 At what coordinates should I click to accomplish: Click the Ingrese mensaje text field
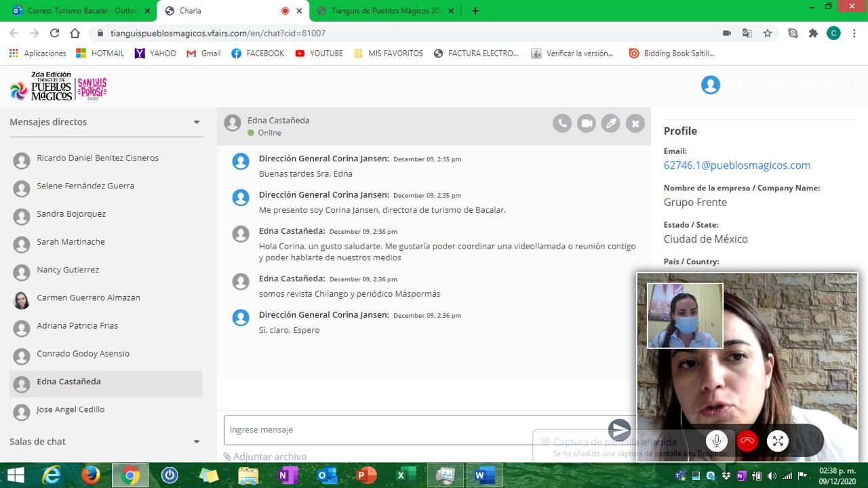[407, 430]
